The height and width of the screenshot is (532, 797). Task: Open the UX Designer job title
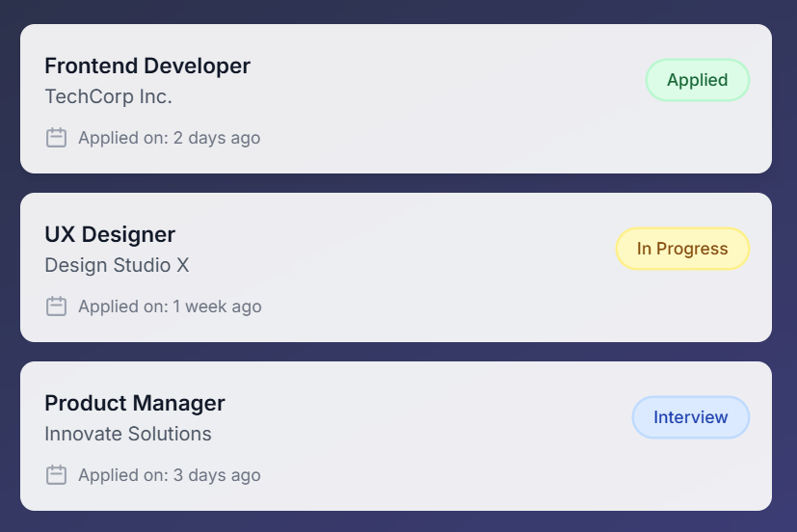[110, 234]
